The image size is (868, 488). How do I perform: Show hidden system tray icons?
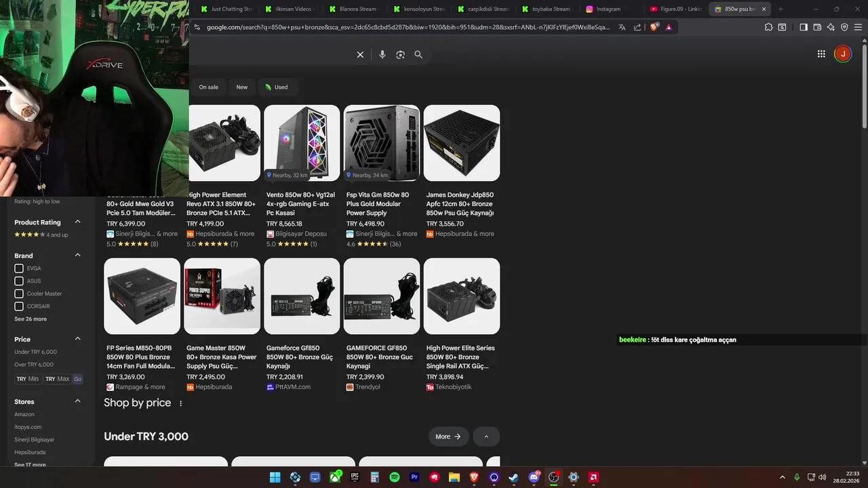782,477
